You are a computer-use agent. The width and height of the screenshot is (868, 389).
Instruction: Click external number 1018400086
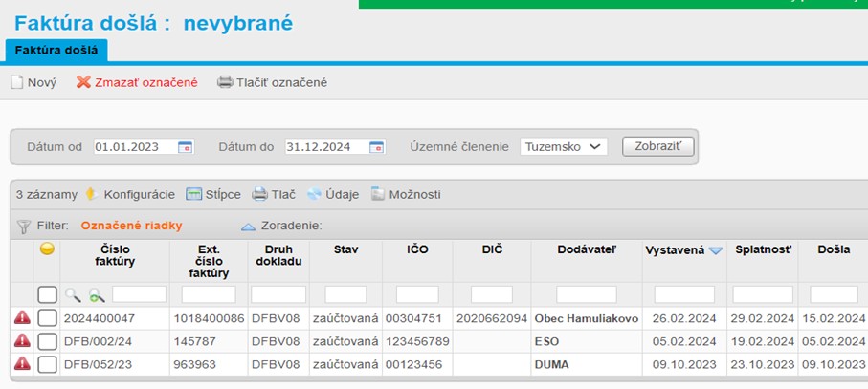(210, 318)
